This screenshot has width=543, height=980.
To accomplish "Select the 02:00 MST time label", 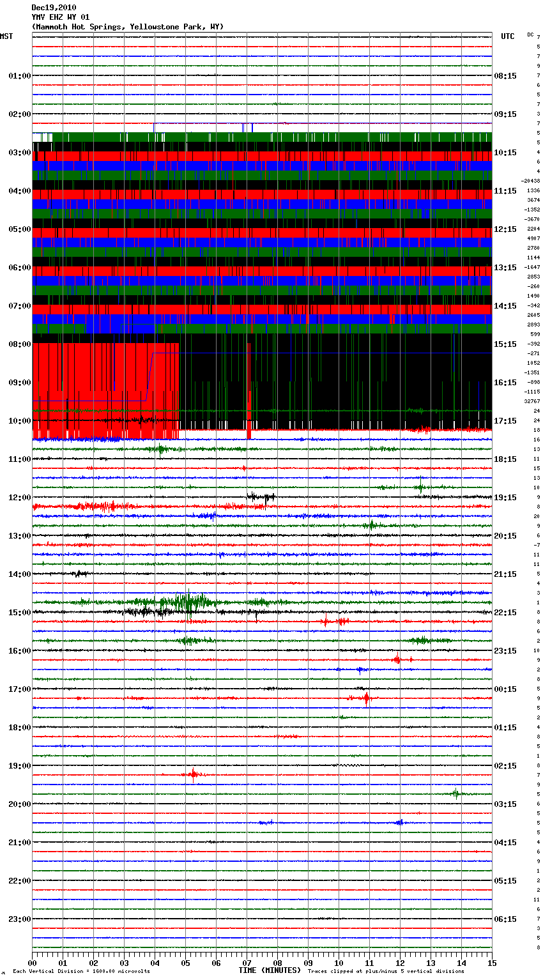I will [20, 114].
